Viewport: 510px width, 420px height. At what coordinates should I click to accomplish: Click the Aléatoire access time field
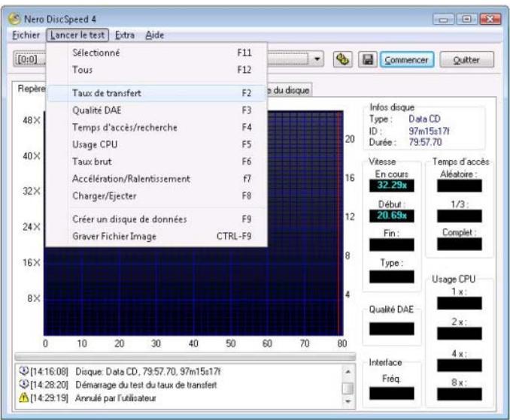pos(460,186)
